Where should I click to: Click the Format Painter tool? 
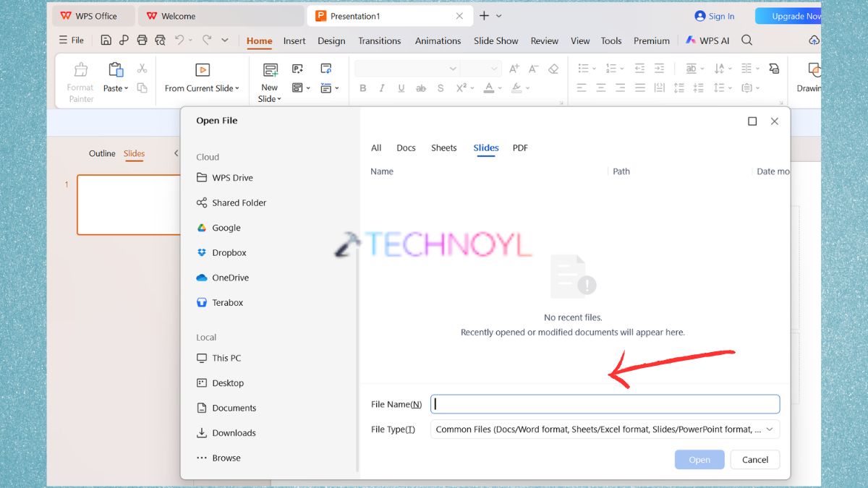(x=81, y=83)
